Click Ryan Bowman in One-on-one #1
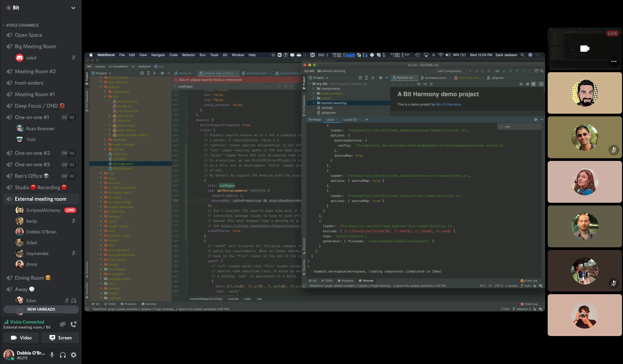Viewport: 623px width, 364px height. 40,129
